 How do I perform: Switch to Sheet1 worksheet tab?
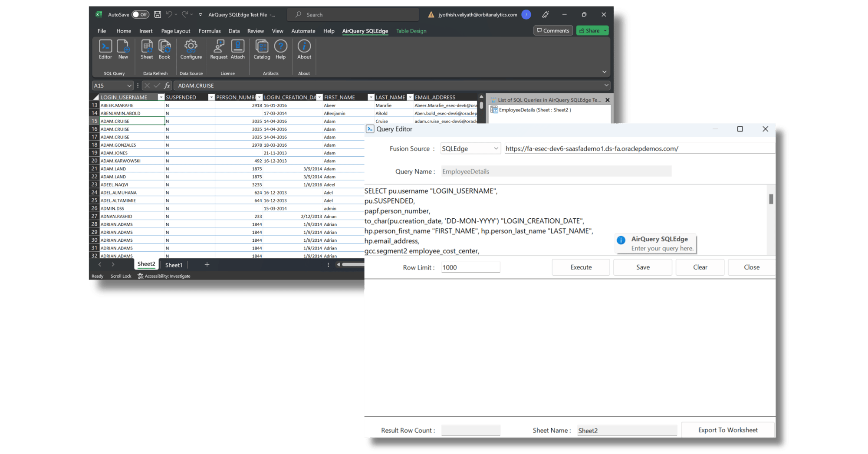coord(174,265)
